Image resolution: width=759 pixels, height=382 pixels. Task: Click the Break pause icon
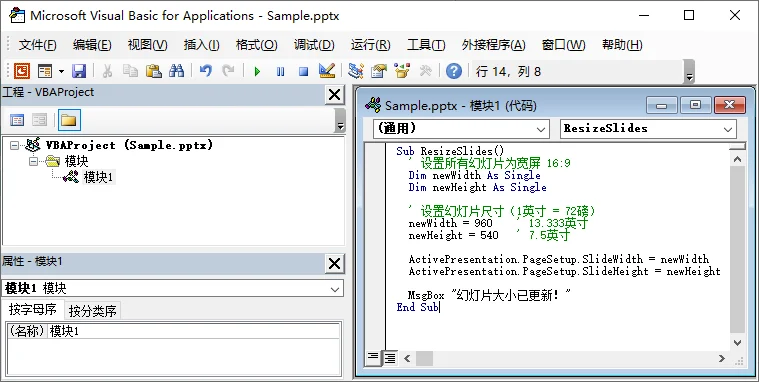click(280, 72)
